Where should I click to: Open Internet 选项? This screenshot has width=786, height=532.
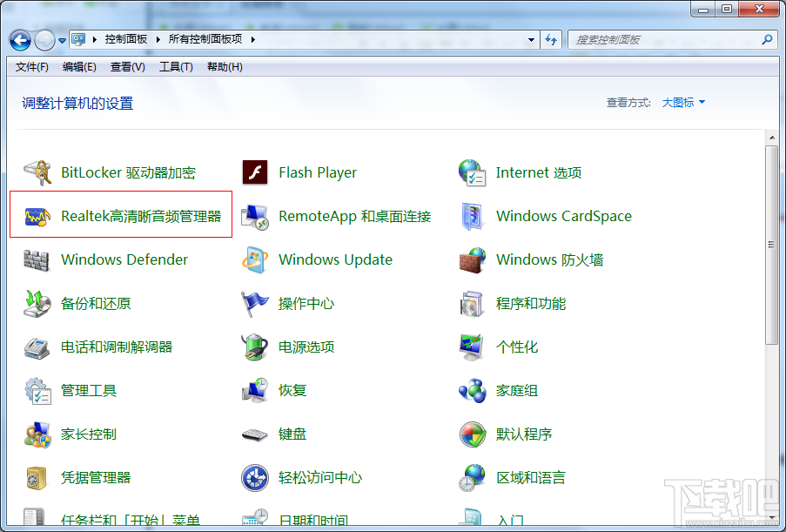[x=537, y=172]
